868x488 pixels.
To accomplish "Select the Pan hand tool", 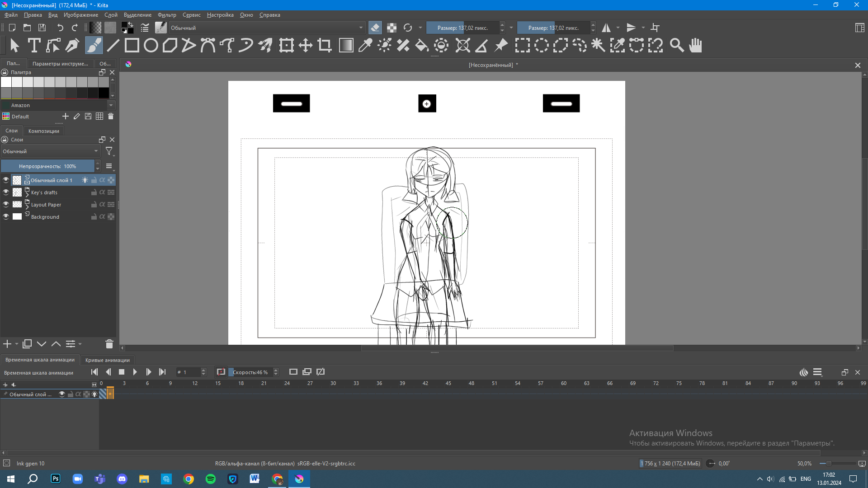I will click(x=695, y=45).
